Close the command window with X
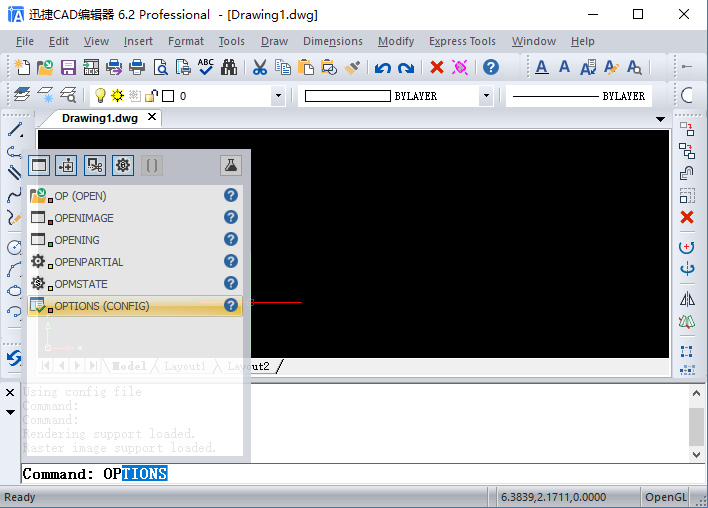This screenshot has width=708, height=508. (x=10, y=393)
